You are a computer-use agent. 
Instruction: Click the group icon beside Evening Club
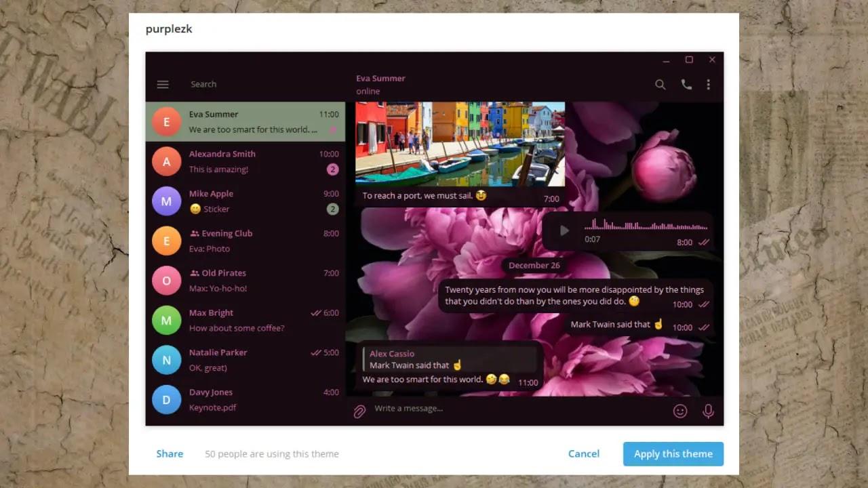[x=194, y=233]
